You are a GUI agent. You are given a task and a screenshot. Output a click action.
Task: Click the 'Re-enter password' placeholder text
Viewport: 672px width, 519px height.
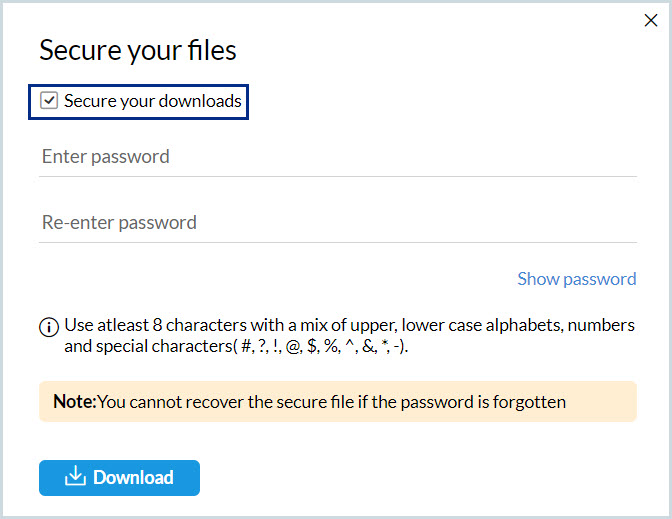(x=119, y=223)
